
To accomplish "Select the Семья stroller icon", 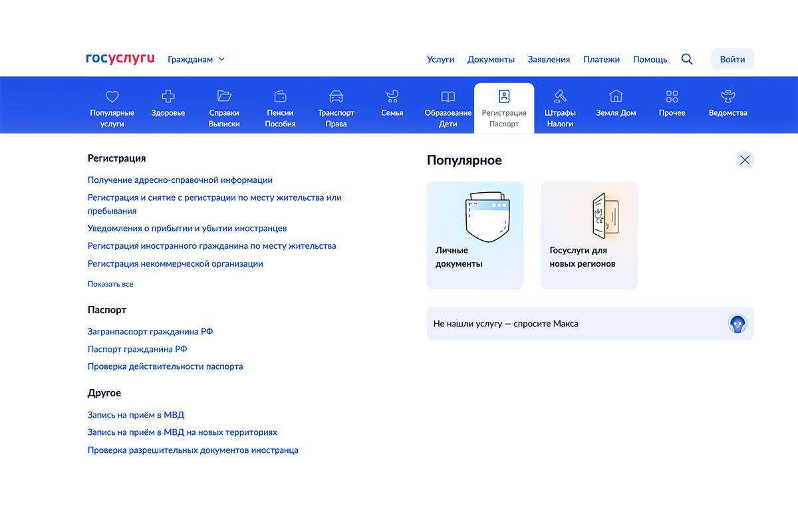I will pyautogui.click(x=392, y=96).
